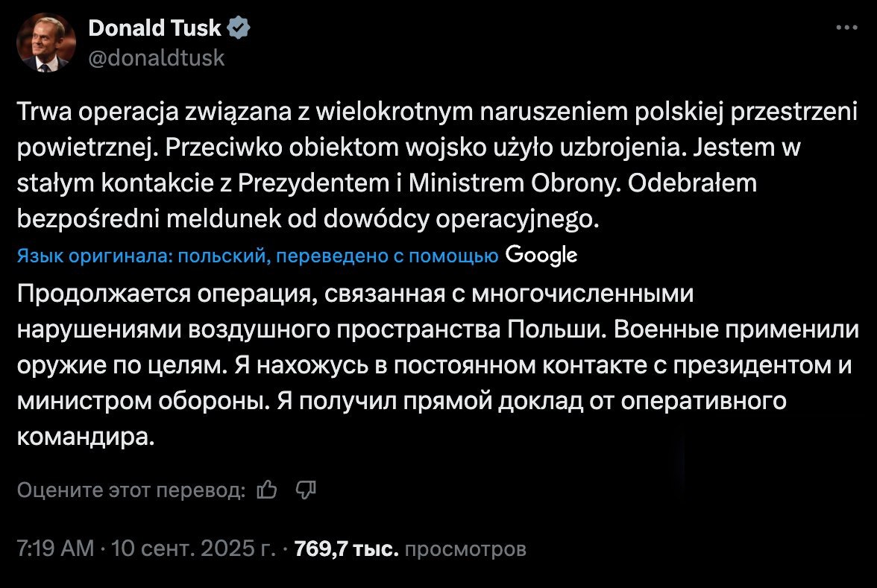Click the 'Оцените этот перевод:' label
The height and width of the screenshot is (588, 877).
tap(131, 490)
